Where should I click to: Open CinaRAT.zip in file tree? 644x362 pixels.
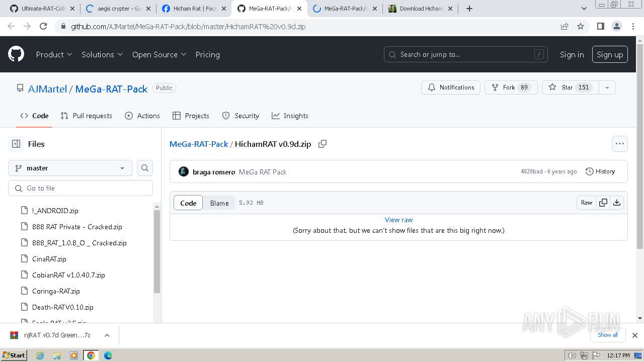click(49, 259)
